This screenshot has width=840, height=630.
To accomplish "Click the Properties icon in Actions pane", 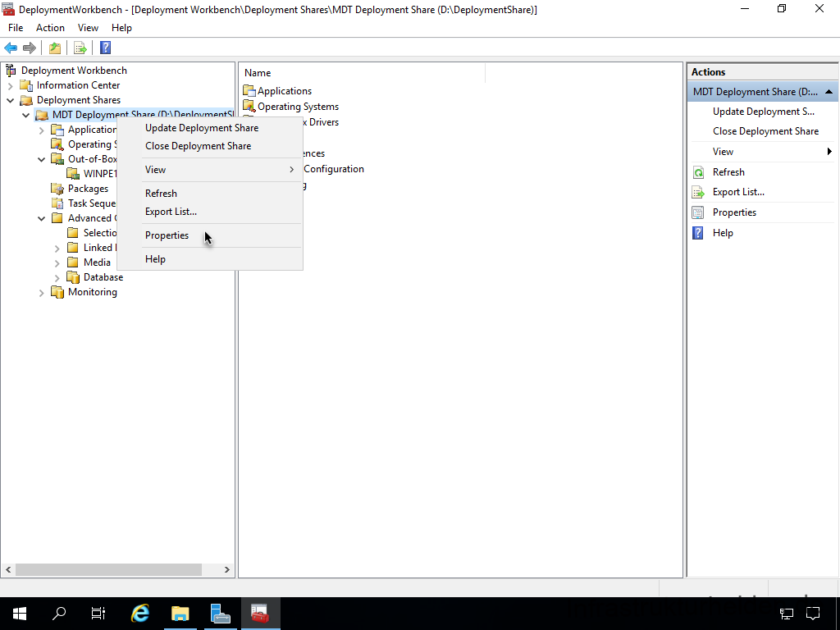I will click(x=698, y=212).
